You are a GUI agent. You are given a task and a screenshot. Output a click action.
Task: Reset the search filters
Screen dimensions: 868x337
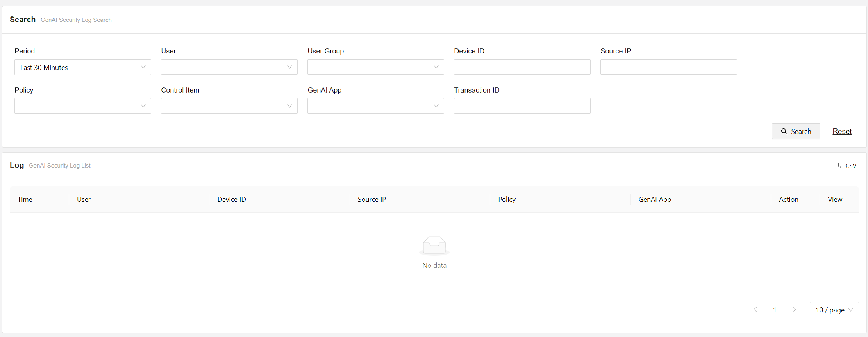[x=842, y=132]
